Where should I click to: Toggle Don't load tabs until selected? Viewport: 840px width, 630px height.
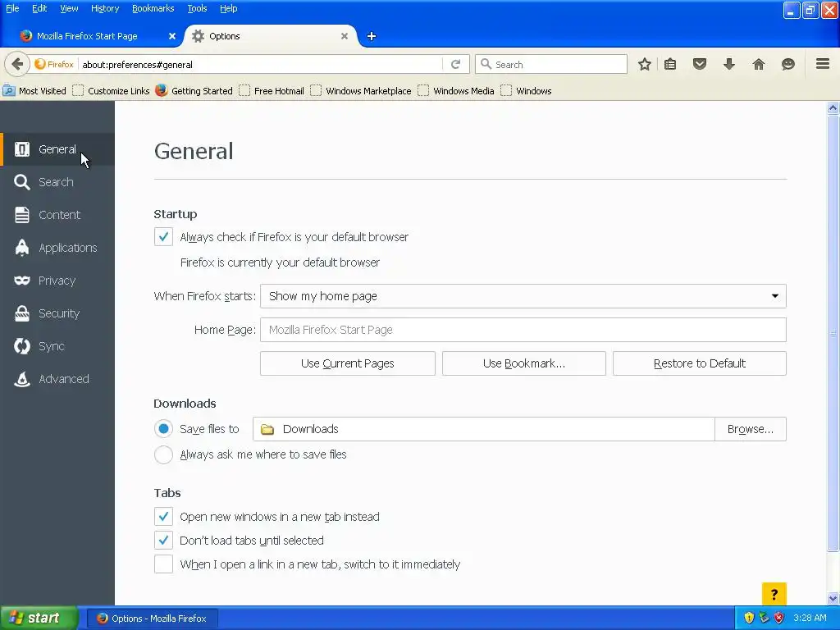[x=163, y=540]
